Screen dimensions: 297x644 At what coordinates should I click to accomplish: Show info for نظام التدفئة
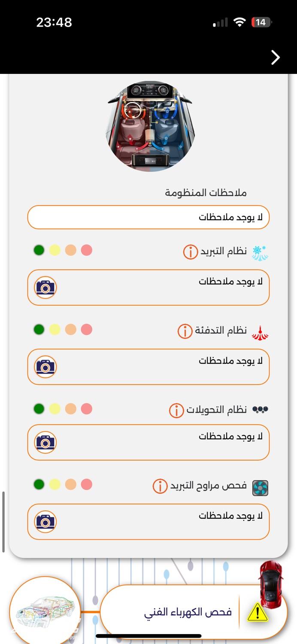click(185, 331)
